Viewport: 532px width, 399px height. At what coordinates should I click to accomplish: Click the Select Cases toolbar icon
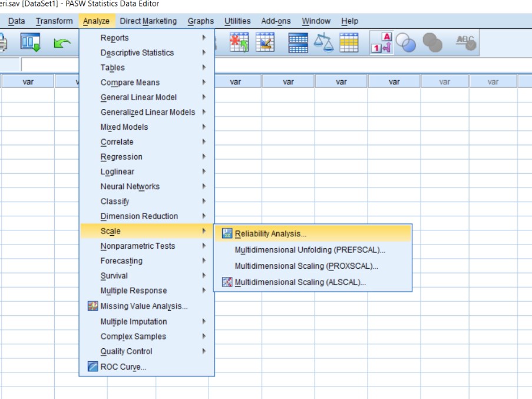349,43
